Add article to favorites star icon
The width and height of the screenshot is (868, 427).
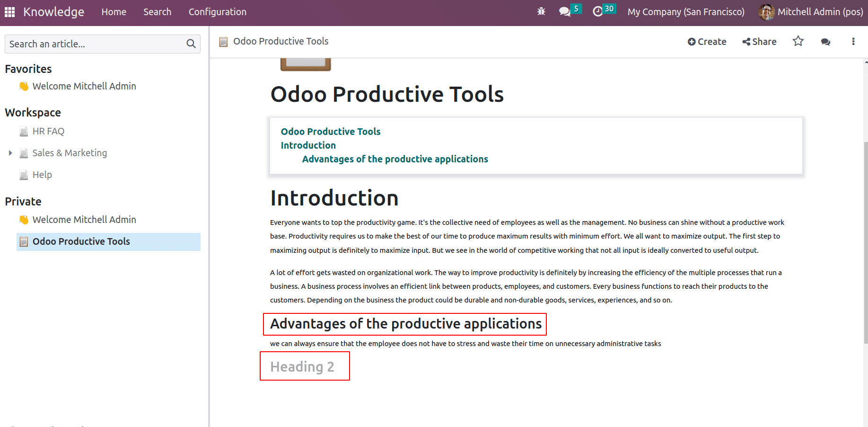coord(798,41)
